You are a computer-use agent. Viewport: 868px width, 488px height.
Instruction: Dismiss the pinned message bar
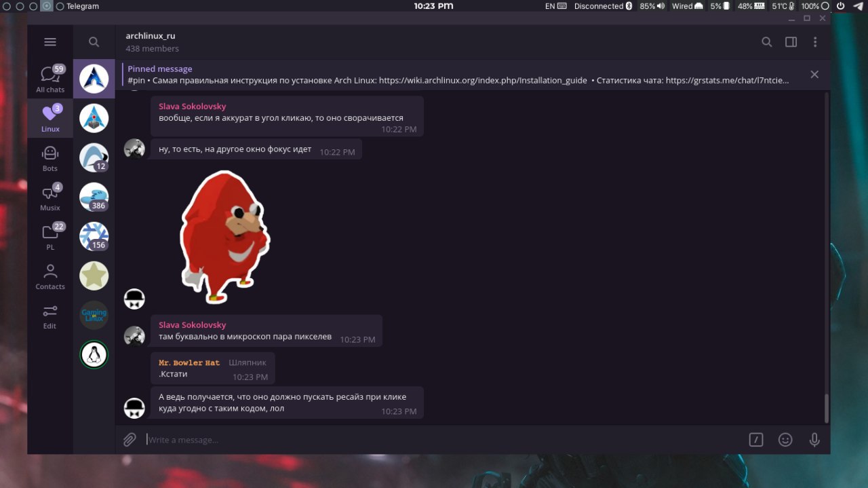tap(814, 75)
